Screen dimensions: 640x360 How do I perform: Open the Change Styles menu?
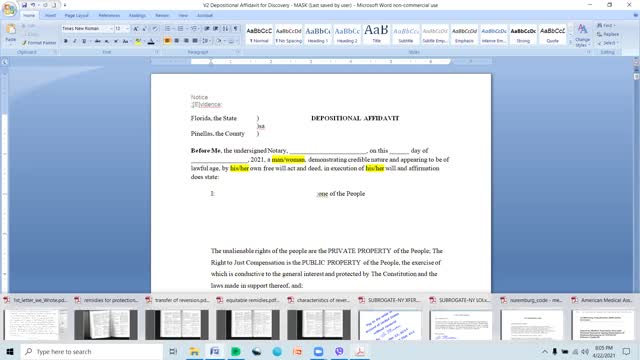click(x=582, y=35)
